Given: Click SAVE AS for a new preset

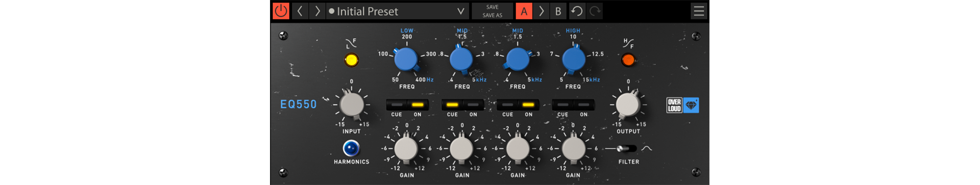Looking at the screenshot, I should coord(493,15).
